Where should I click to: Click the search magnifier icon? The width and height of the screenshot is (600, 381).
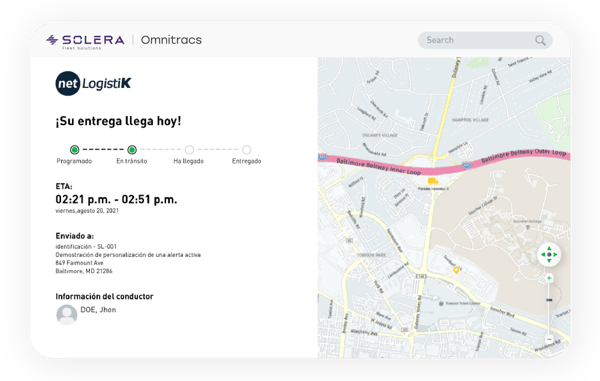click(x=540, y=40)
